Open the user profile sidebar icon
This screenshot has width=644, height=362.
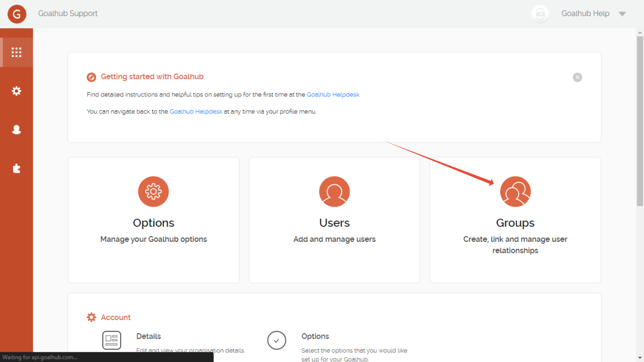(x=16, y=129)
